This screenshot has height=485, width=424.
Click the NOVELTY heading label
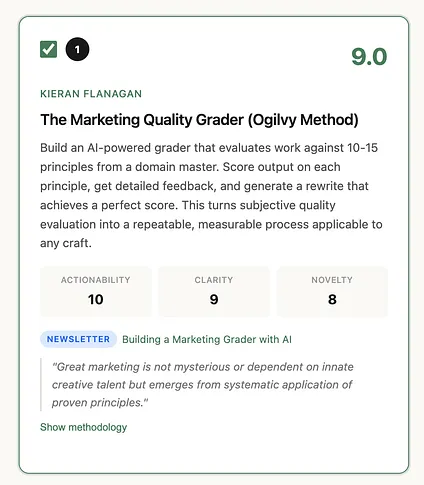tap(332, 280)
